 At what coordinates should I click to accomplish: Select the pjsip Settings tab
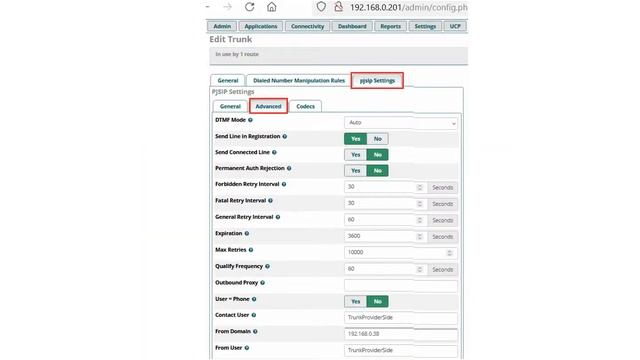coord(377,80)
